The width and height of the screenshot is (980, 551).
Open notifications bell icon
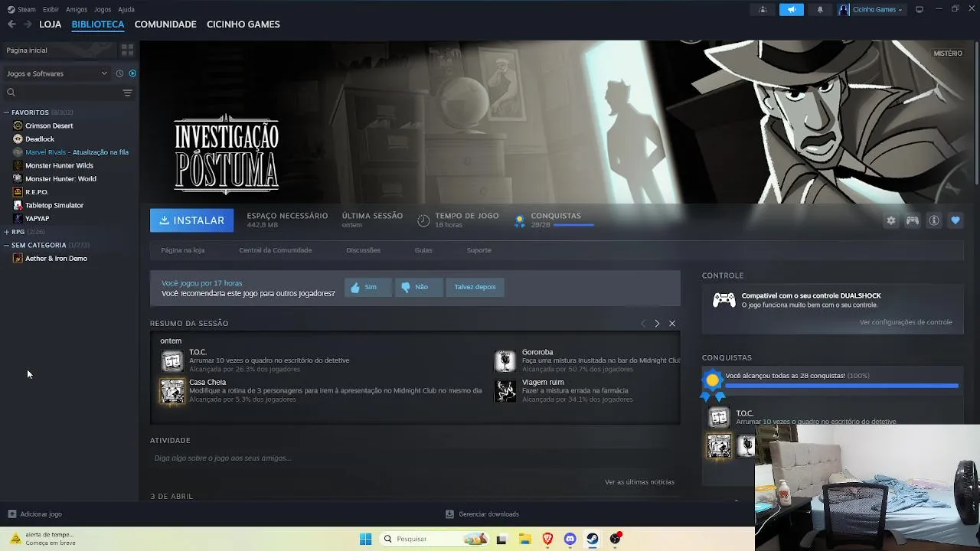(x=820, y=9)
